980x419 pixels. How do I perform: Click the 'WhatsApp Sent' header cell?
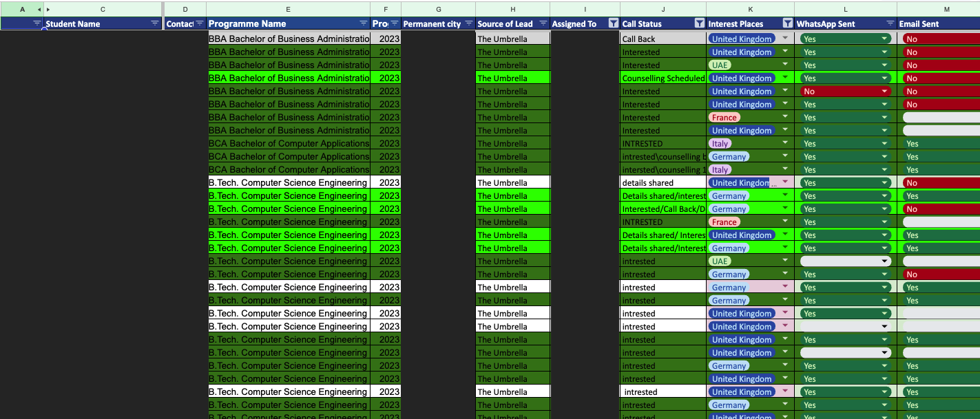[x=846, y=23]
